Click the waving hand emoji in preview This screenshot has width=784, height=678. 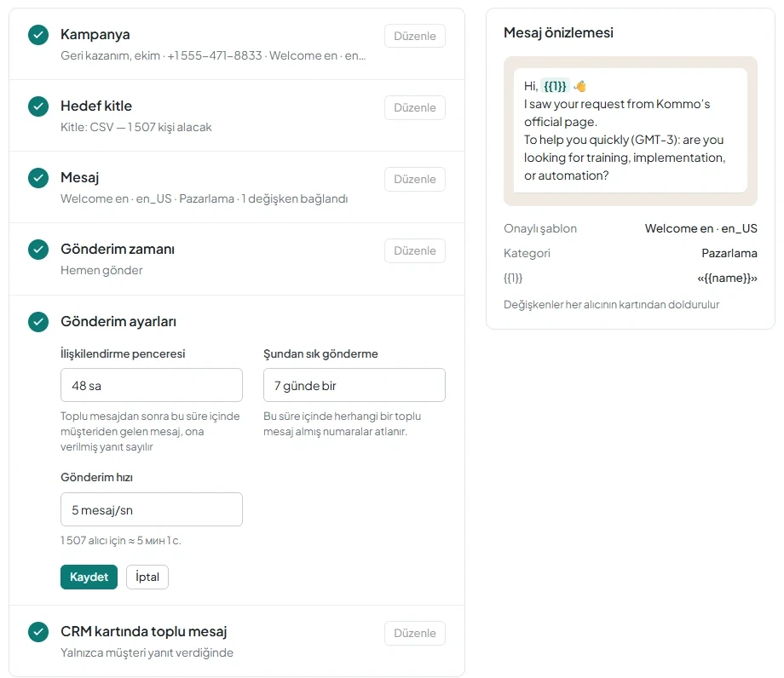[x=580, y=86]
